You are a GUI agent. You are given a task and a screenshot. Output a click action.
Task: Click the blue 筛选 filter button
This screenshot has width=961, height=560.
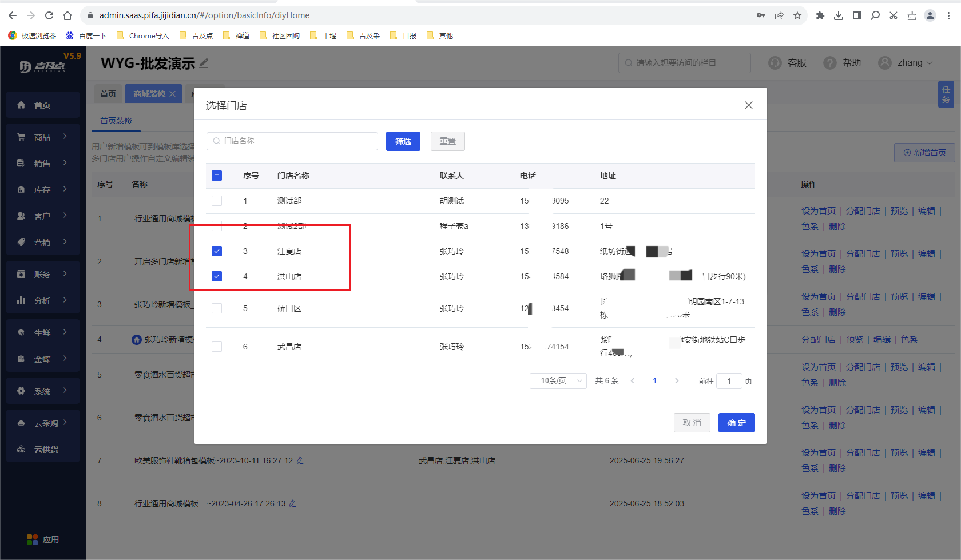coord(403,141)
